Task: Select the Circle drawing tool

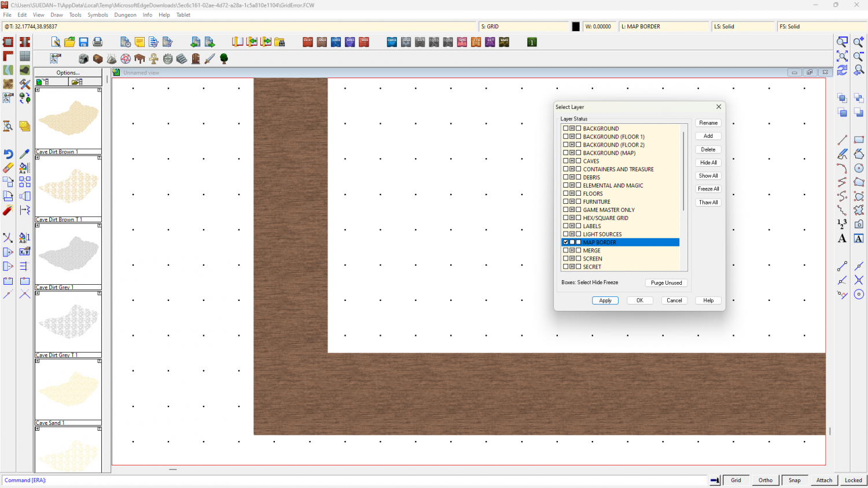Action: 859,168
